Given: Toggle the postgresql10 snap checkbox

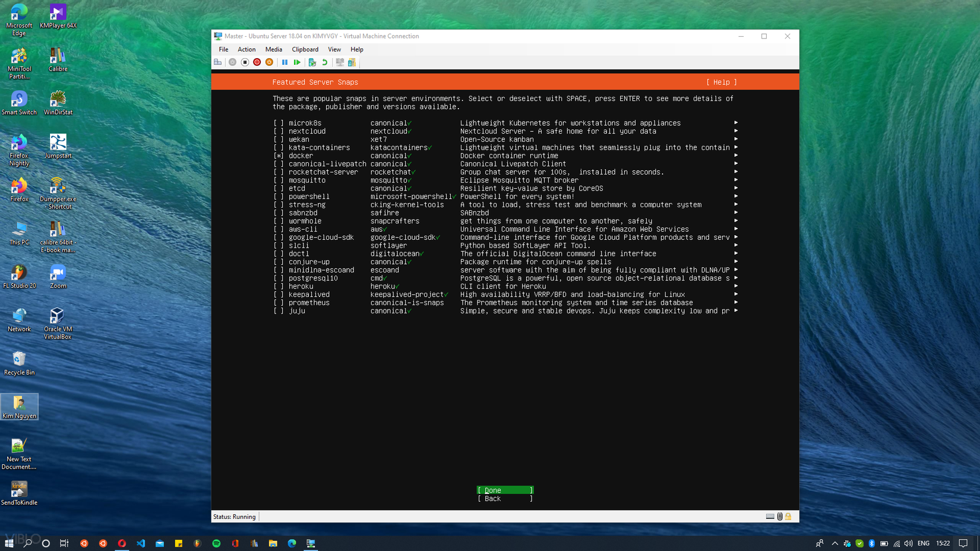Looking at the screenshot, I should click(279, 278).
